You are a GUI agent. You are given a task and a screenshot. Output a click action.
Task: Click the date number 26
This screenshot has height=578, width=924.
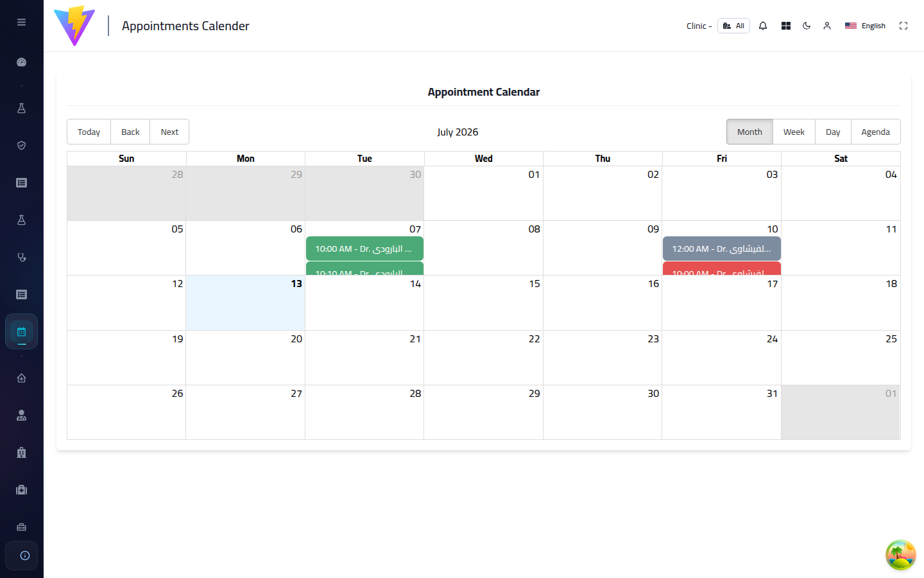click(x=178, y=394)
